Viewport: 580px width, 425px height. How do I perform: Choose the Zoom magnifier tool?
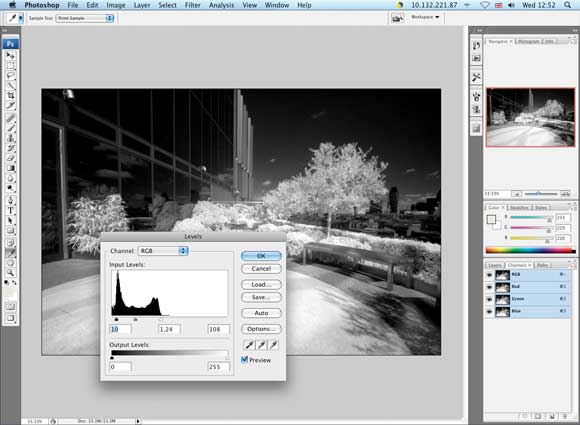[x=10, y=273]
